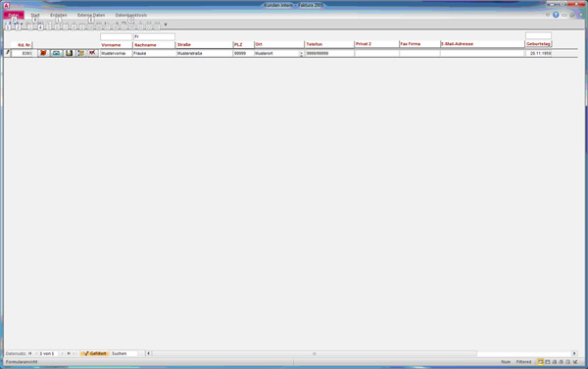
Task: Click the horizontal scrollbar right arrow
Action: pyautogui.click(x=574, y=353)
